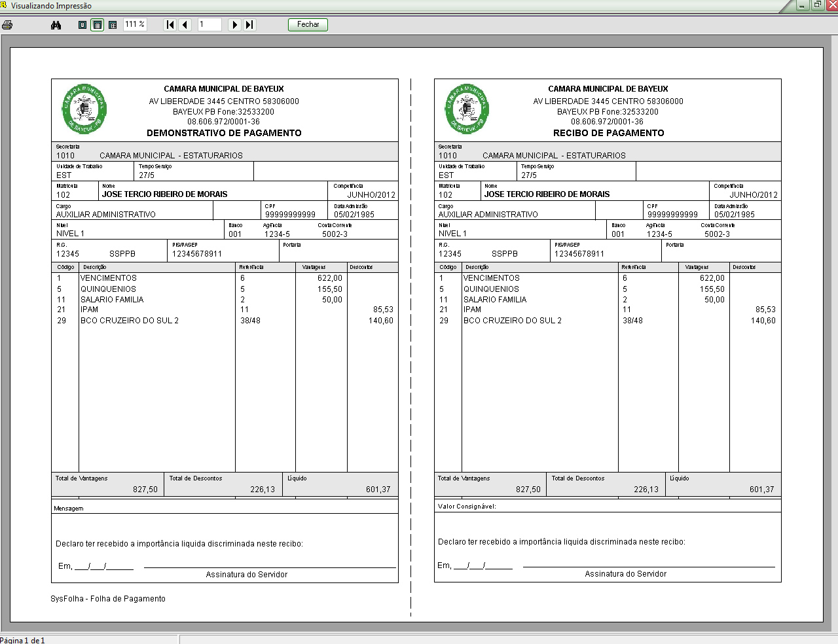Image resolution: width=838 pixels, height=644 pixels.
Task: Click the Camara Municipal logo on left slip
Action: [x=84, y=109]
